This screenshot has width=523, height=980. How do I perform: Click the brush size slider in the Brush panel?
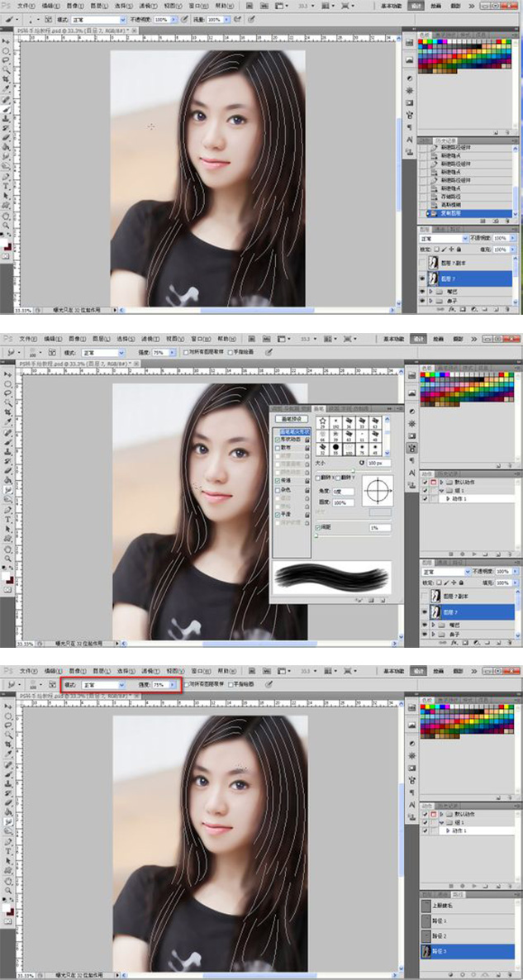click(x=354, y=470)
